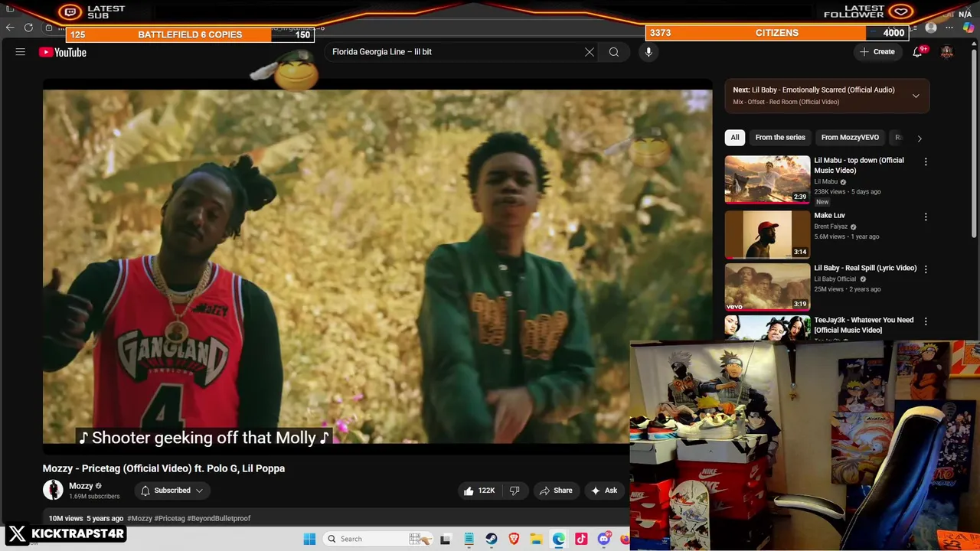Select the All filter chip
This screenshot has width=980, height=551.
pos(735,138)
